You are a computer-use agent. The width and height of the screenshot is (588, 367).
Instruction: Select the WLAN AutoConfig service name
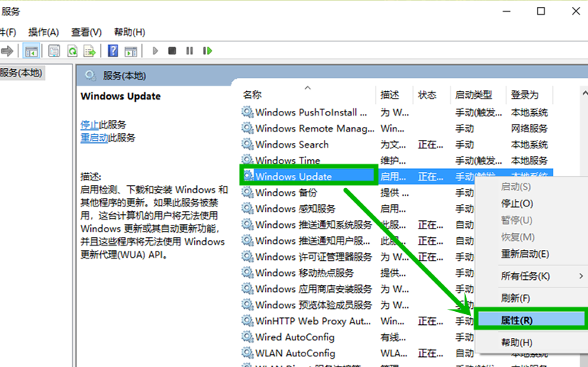pyautogui.click(x=295, y=353)
